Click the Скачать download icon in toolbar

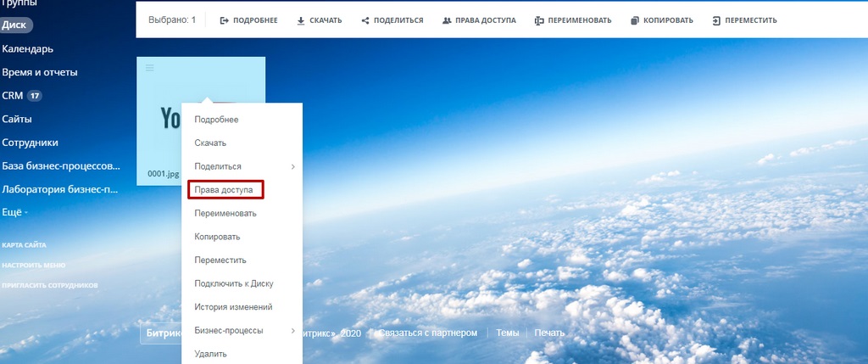(301, 20)
